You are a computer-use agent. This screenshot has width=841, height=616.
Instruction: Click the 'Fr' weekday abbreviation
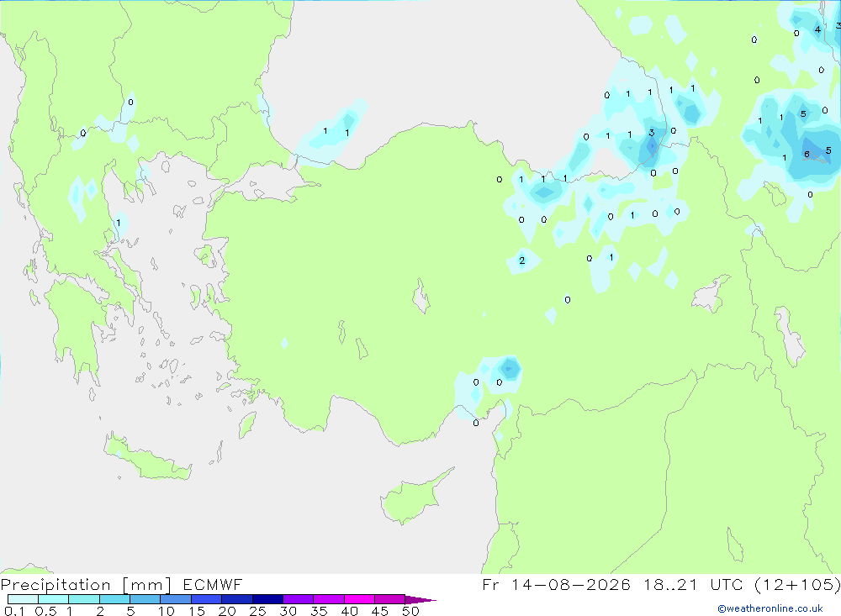click(490, 584)
